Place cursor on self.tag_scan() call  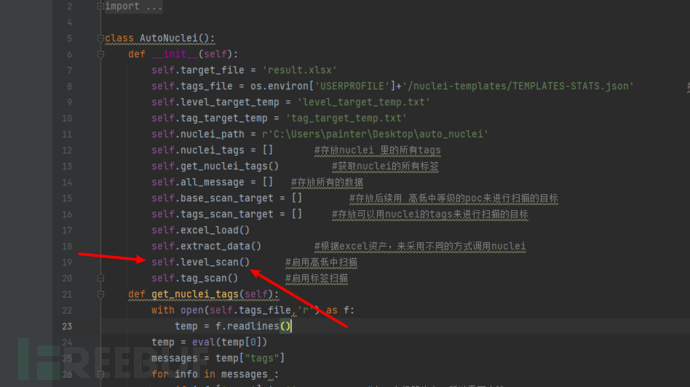coord(195,278)
